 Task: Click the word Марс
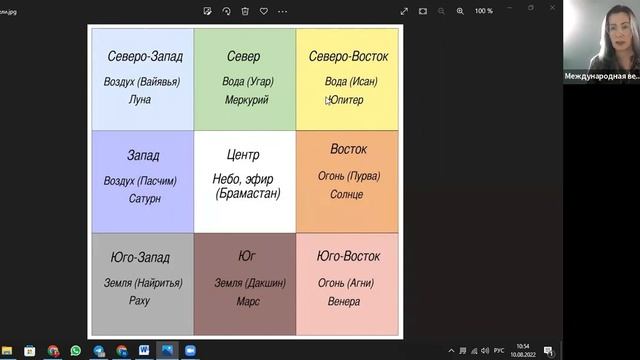(248, 302)
